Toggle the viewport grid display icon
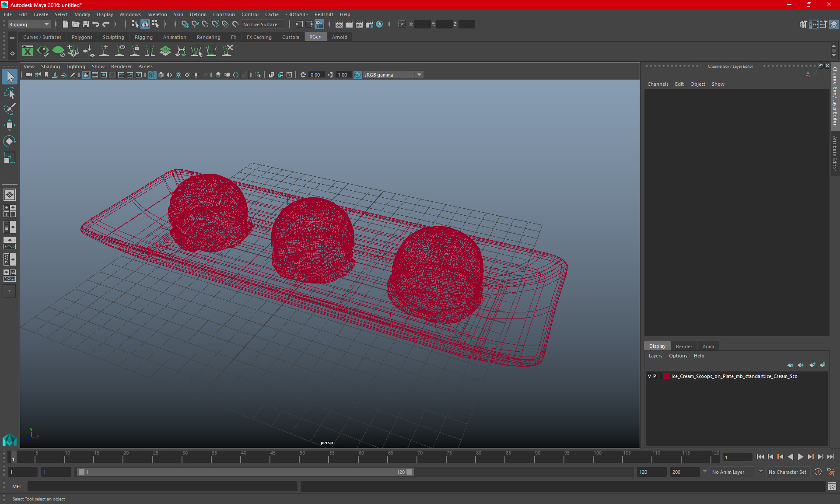The image size is (840, 504). point(86,75)
